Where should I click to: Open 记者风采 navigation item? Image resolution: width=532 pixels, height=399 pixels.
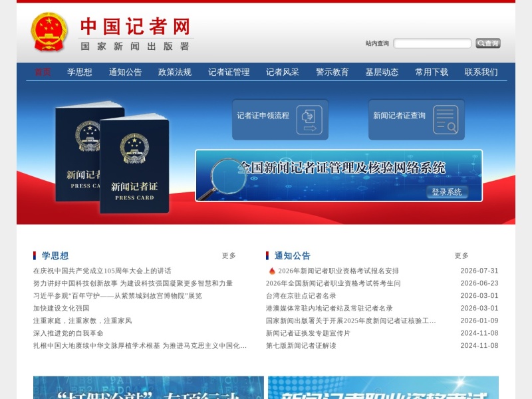click(x=282, y=72)
